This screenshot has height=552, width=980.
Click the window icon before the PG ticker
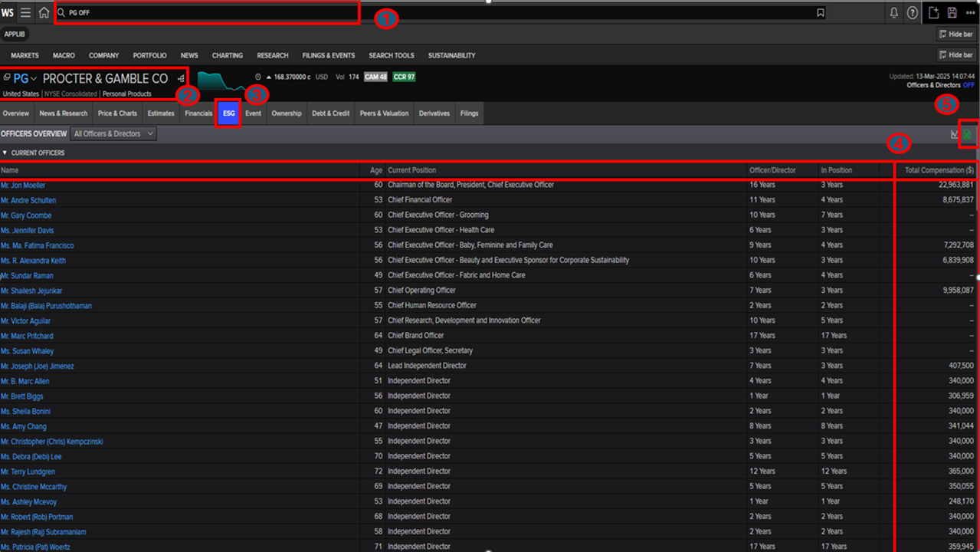click(x=7, y=77)
